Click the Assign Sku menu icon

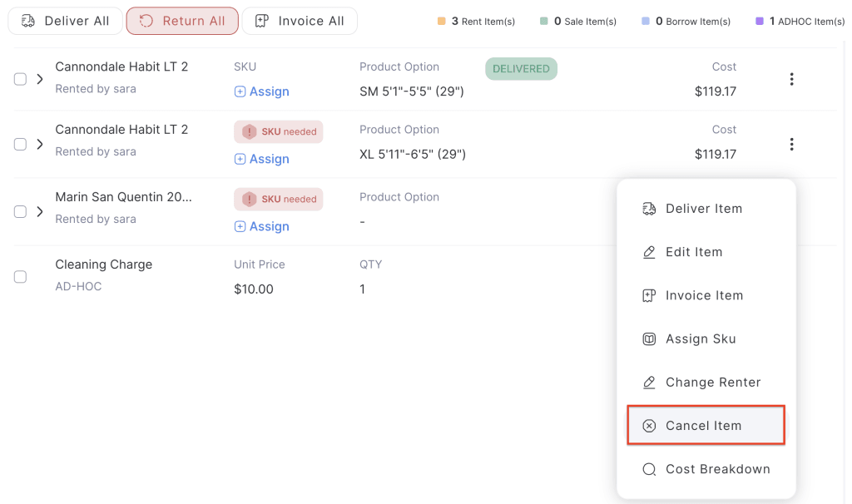tap(649, 338)
